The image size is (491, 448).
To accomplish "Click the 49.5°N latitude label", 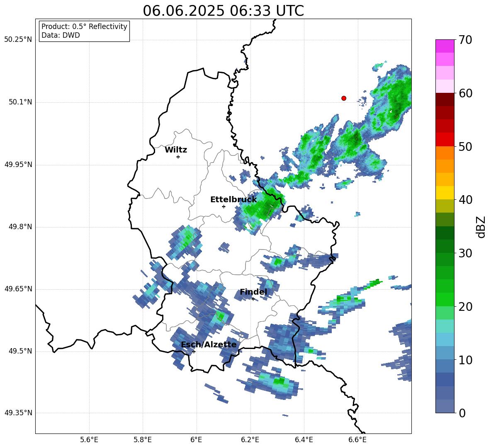I will (20, 351).
